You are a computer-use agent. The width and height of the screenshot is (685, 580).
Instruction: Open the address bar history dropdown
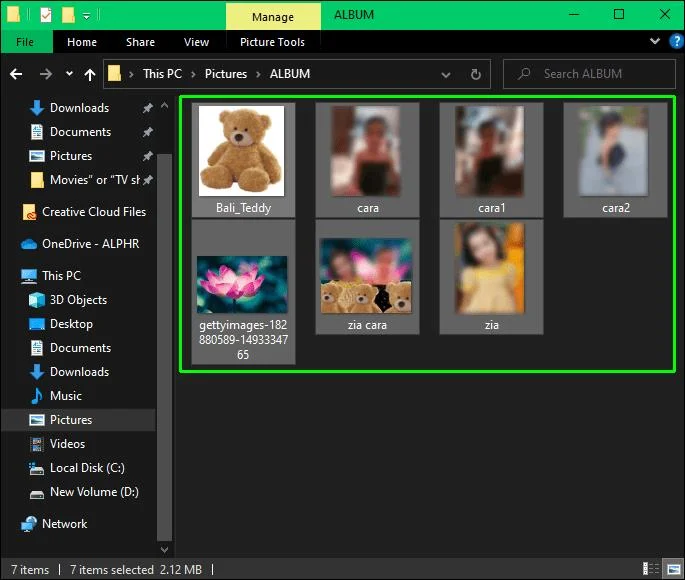(x=446, y=75)
